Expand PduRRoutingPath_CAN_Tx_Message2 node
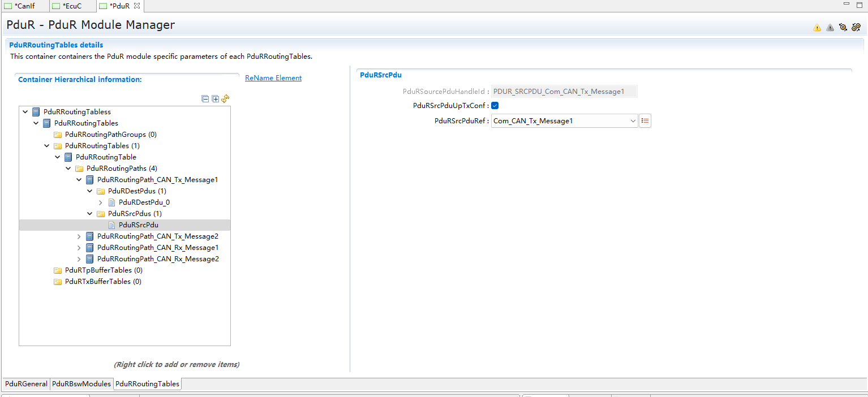 pyautogui.click(x=79, y=236)
